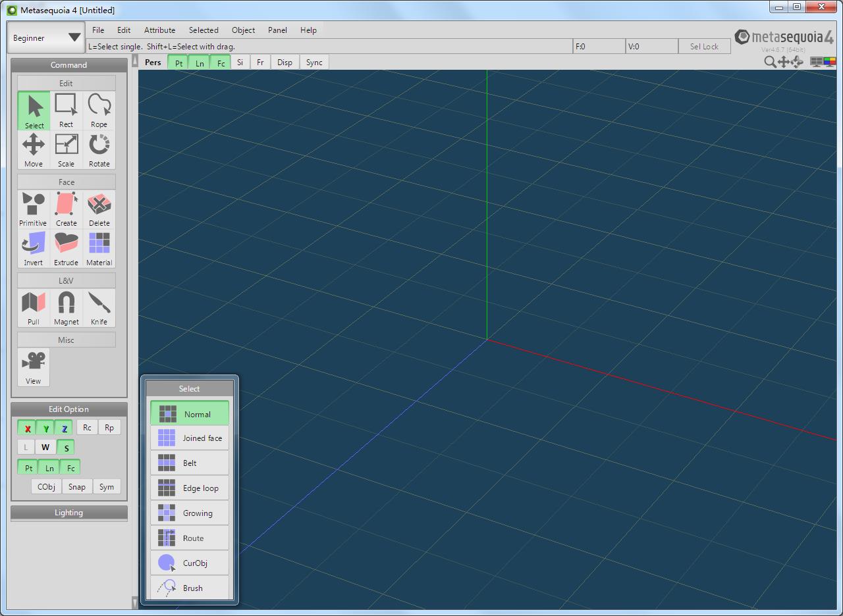The height and width of the screenshot is (616, 843).
Task: Open the Beginner mode dropdown
Action: point(46,38)
